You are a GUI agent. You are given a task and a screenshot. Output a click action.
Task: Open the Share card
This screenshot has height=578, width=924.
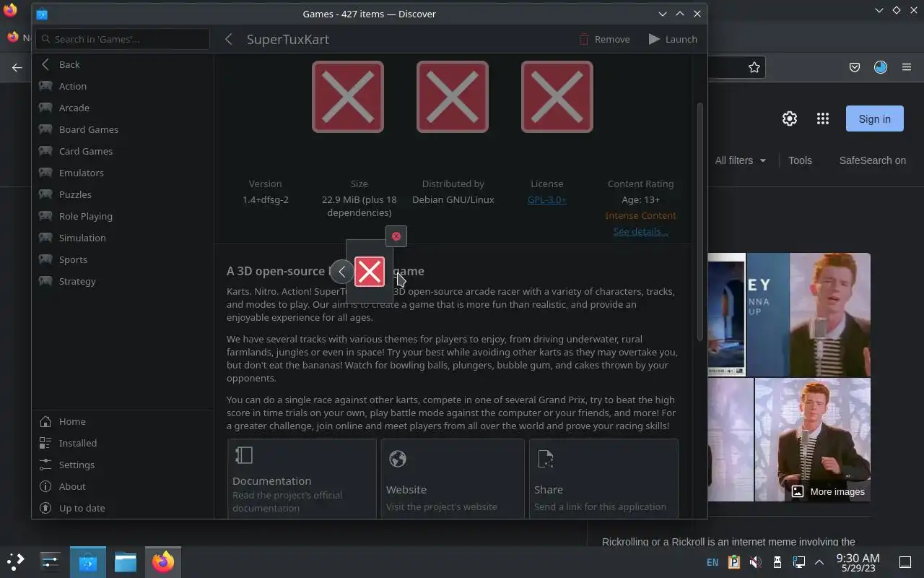tap(603, 478)
